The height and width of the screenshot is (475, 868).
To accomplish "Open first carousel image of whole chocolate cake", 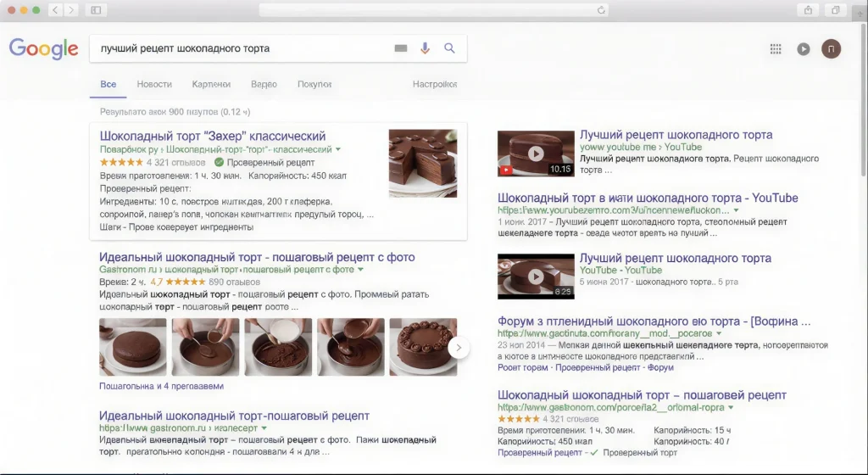I will pos(133,347).
